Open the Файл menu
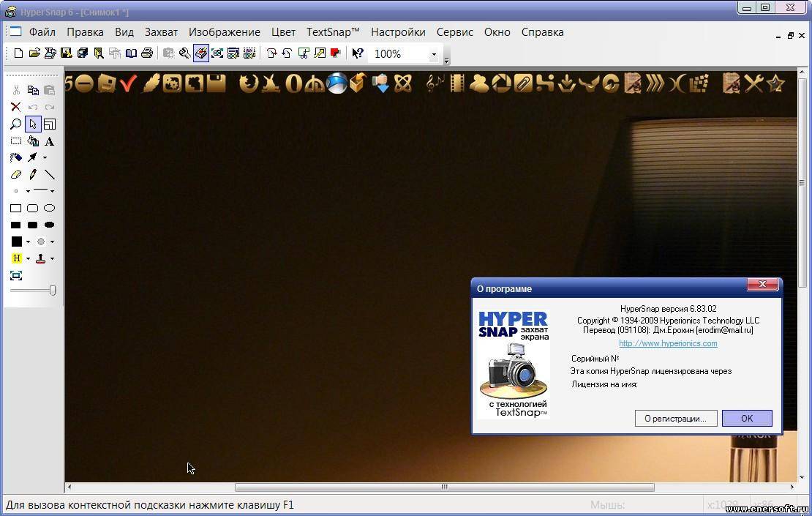 [x=42, y=32]
